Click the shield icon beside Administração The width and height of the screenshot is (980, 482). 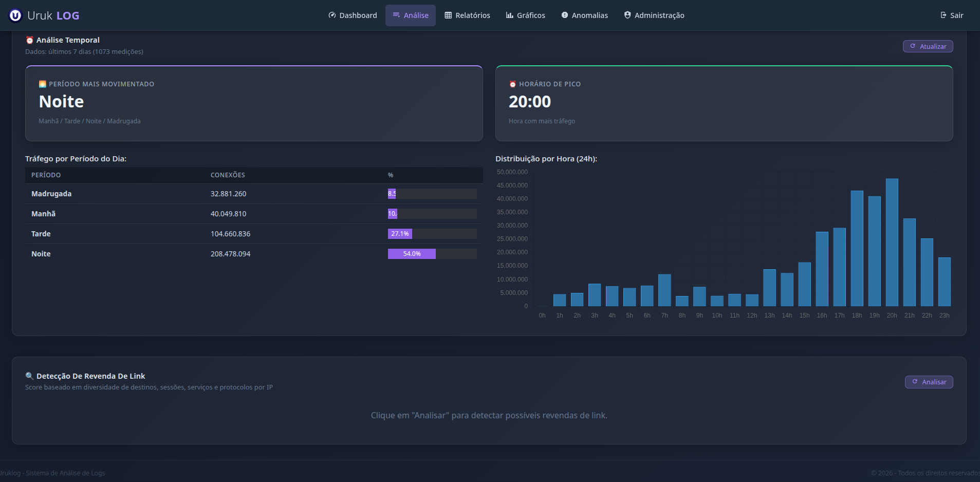[x=627, y=15]
